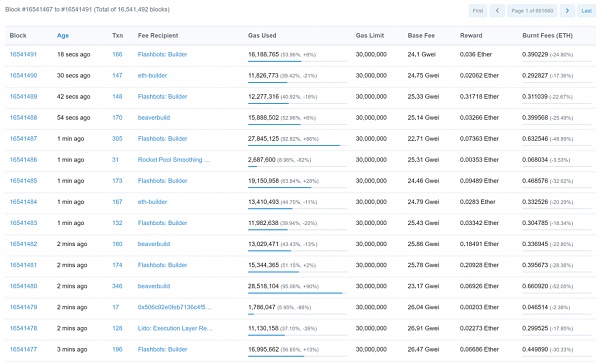View 305 transactions in block 16541487
Image resolution: width=600 pixels, height=362 pixels.
coord(117,139)
